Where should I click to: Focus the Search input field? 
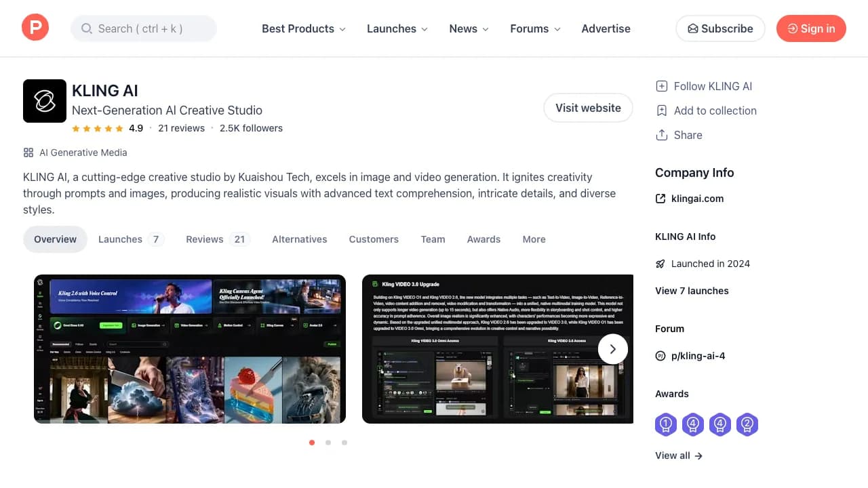coord(144,28)
